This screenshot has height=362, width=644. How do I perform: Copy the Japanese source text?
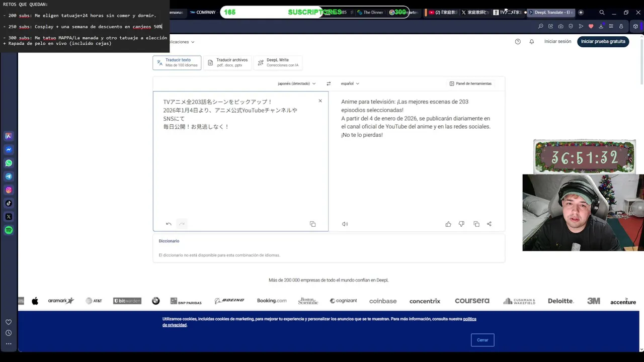click(312, 224)
